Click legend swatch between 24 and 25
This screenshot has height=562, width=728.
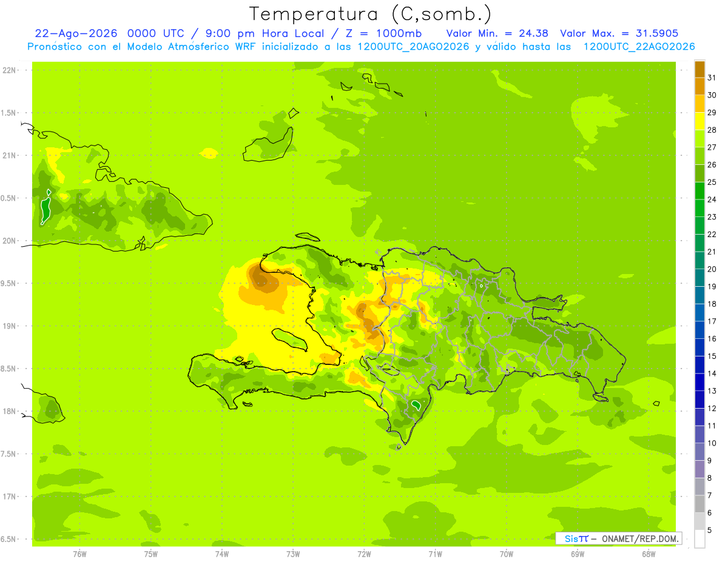699,191
